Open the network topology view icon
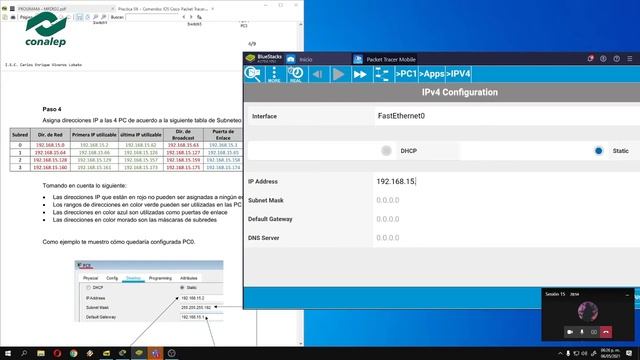 (382, 74)
